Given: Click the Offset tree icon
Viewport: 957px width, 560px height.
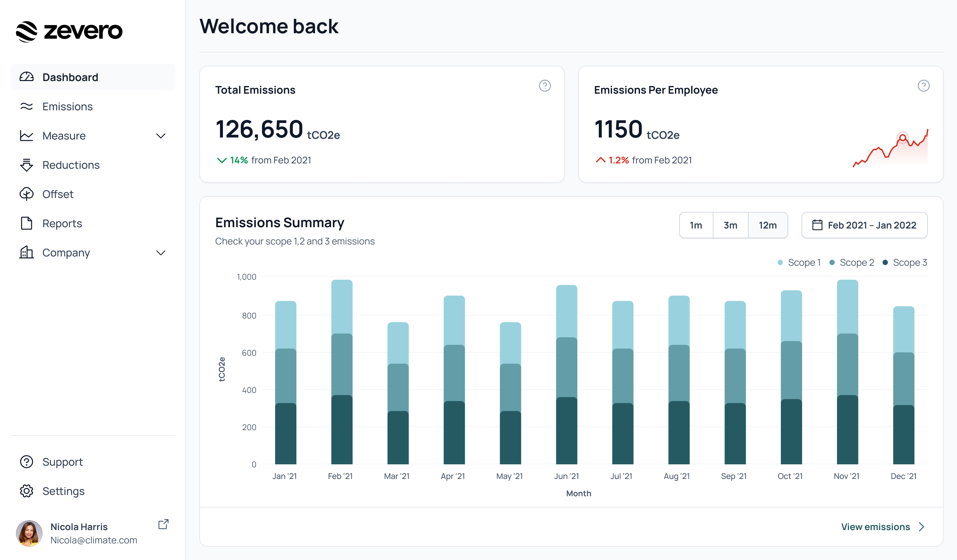Looking at the screenshot, I should 27,194.
